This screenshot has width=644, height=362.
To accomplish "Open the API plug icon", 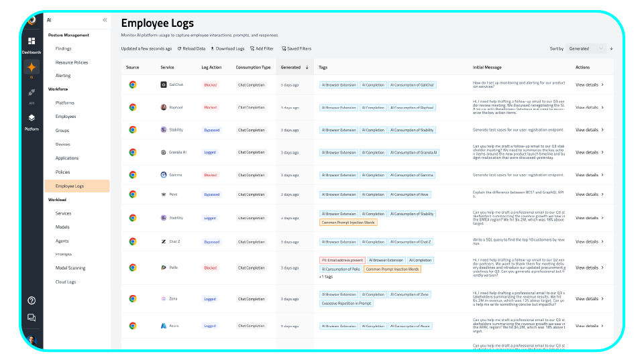I will 32,93.
